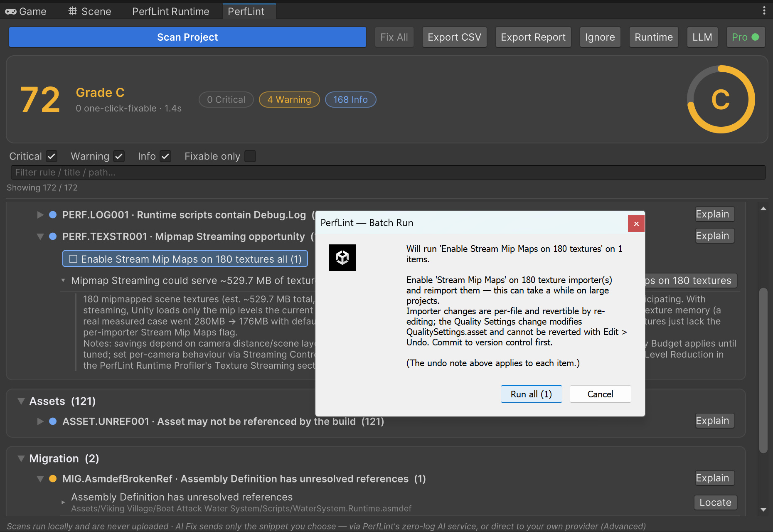Expand the Assembly Definition unresolved references finding

click(63, 502)
